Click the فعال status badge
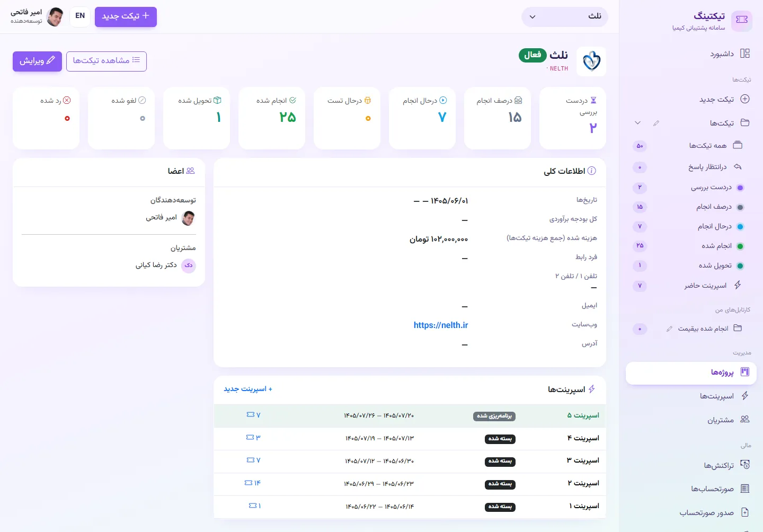This screenshot has width=763, height=532. (533, 55)
